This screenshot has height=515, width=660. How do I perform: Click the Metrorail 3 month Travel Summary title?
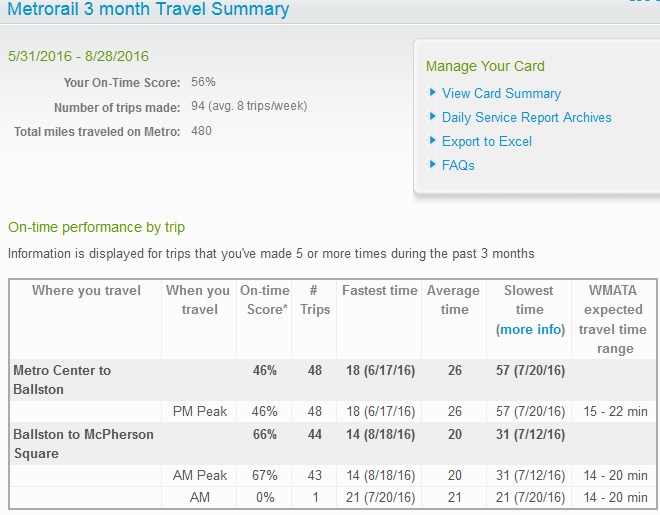pos(148,10)
